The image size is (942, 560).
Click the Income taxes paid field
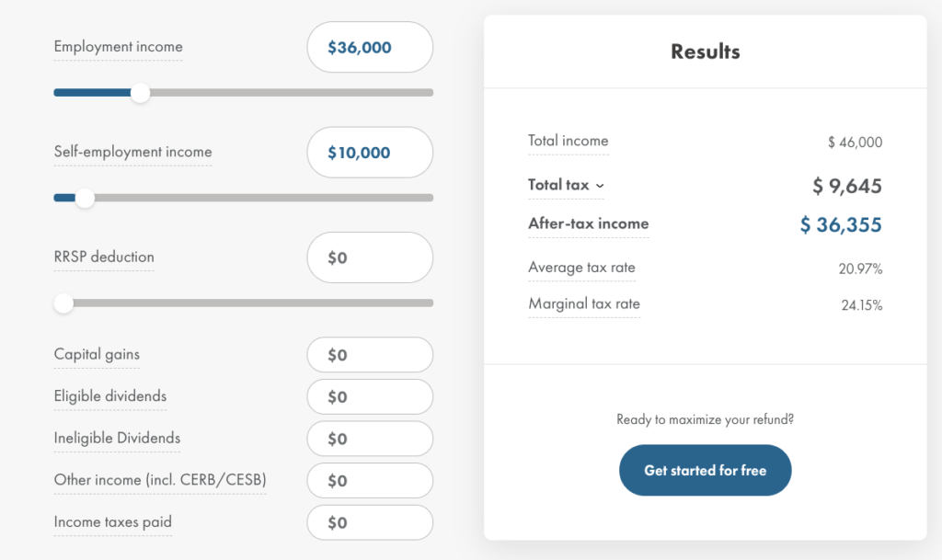click(370, 523)
